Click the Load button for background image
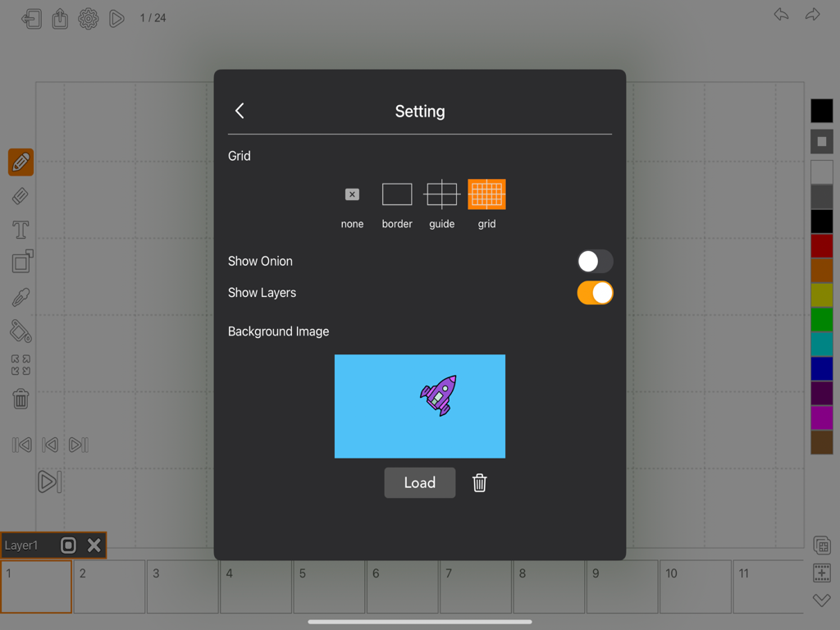This screenshot has height=630, width=840. click(419, 482)
